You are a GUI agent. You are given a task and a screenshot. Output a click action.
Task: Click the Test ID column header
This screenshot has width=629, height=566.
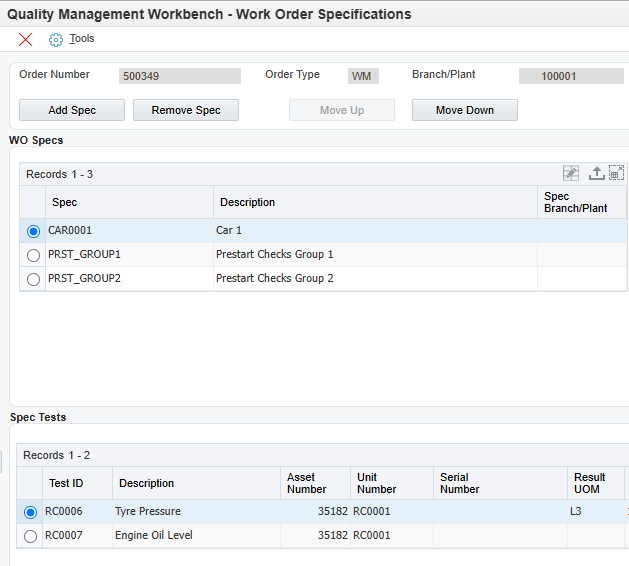tap(64, 483)
